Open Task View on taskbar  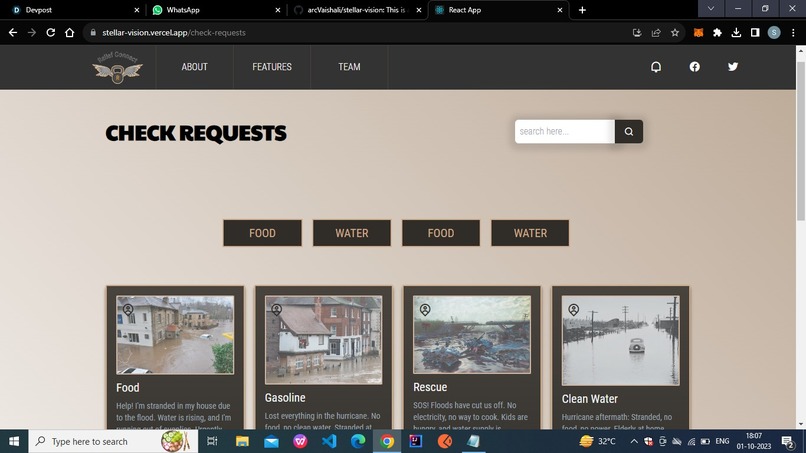[x=212, y=441]
